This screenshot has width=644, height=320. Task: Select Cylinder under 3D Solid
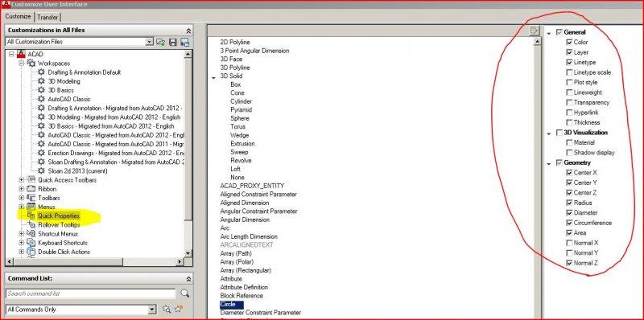[x=241, y=101]
